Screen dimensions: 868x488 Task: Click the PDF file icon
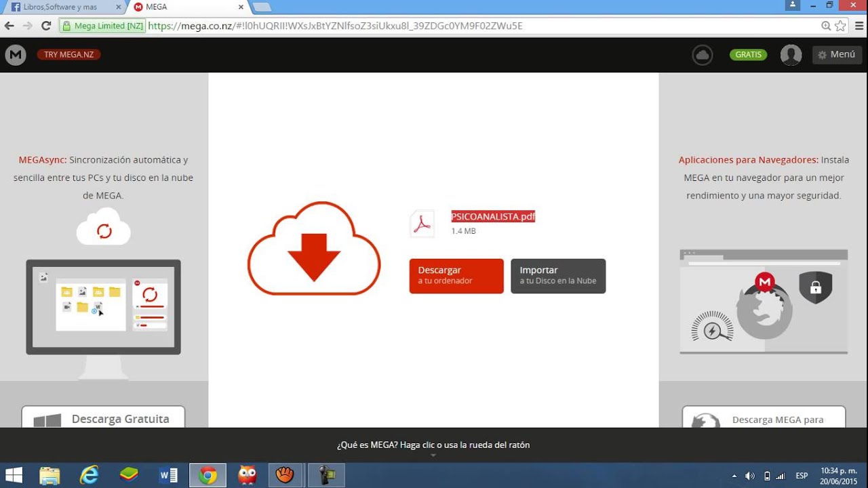click(422, 224)
